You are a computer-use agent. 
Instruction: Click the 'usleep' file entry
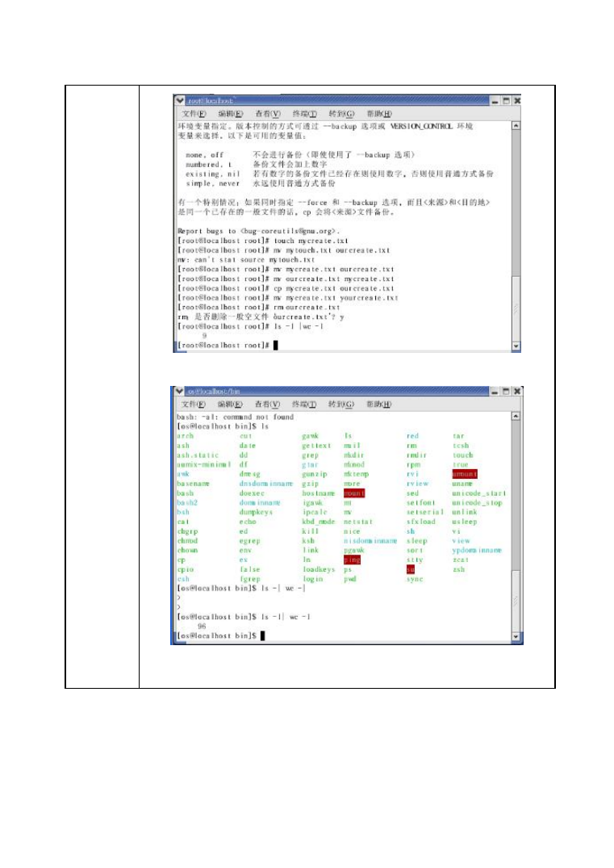[465, 522]
